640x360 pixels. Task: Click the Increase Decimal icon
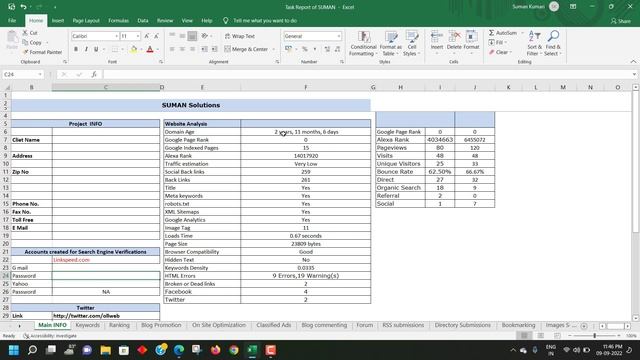pyautogui.click(x=327, y=49)
